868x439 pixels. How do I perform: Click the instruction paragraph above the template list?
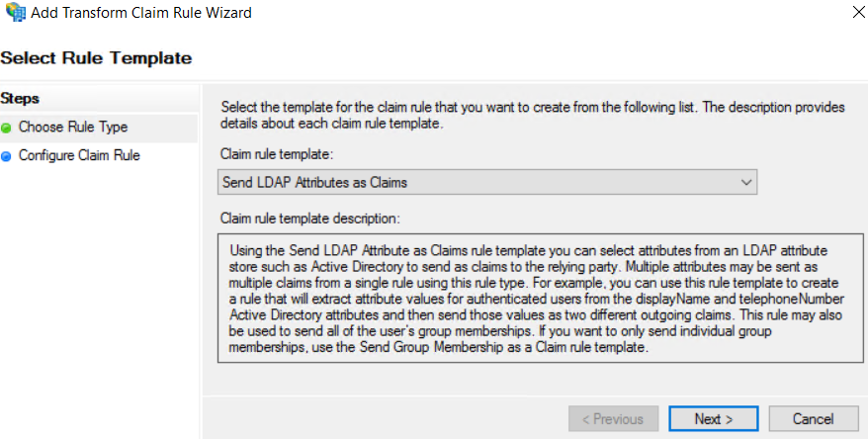(533, 115)
